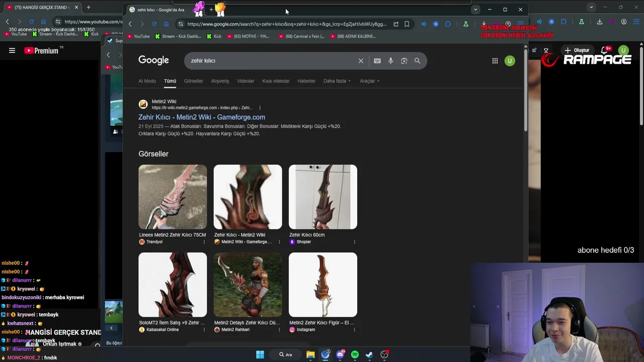Screen dimensions: 644x362
Task: Switch to Kısa videolar tab
Action: click(276, 81)
